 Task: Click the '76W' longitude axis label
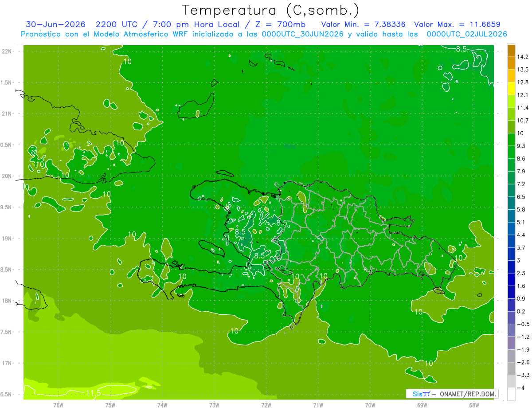click(58, 405)
